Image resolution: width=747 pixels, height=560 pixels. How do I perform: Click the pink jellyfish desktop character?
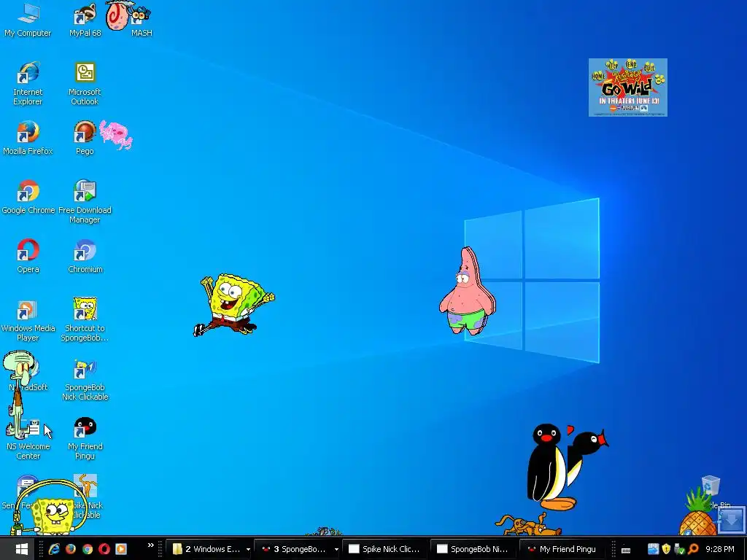(116, 134)
